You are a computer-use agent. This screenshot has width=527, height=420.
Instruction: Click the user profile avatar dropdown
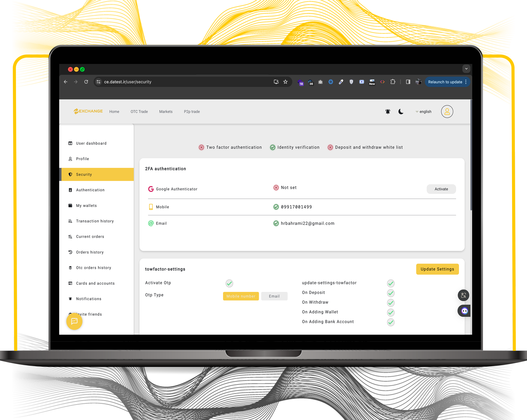pyautogui.click(x=447, y=111)
